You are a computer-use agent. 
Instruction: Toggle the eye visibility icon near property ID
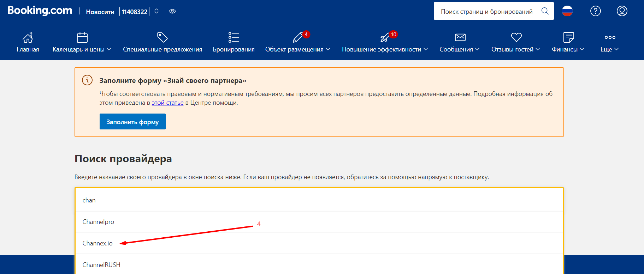tap(172, 11)
